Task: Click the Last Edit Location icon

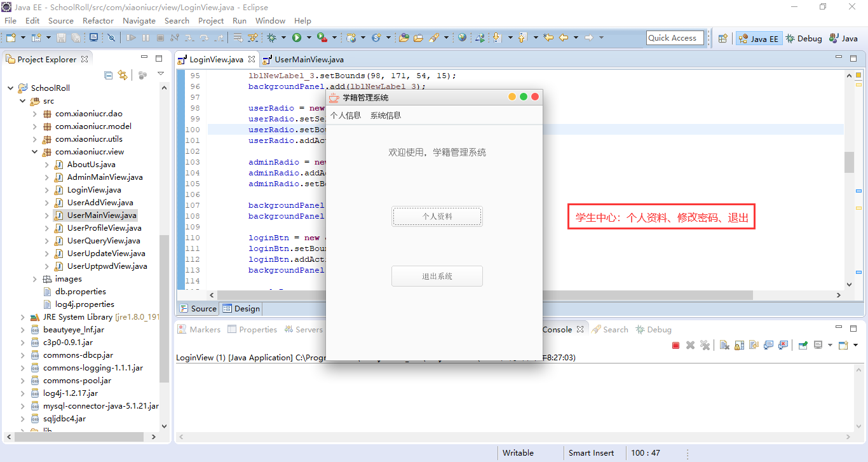Action: coord(548,37)
